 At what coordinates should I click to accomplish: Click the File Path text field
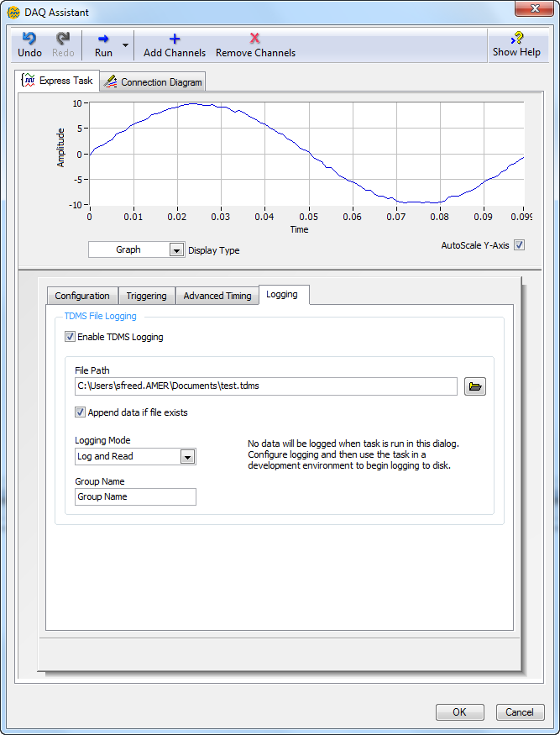(x=265, y=386)
